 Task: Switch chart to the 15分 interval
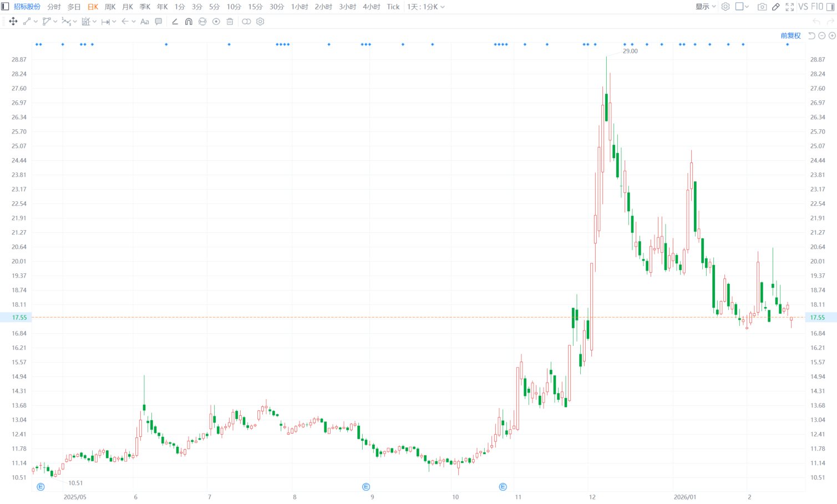[x=255, y=7]
